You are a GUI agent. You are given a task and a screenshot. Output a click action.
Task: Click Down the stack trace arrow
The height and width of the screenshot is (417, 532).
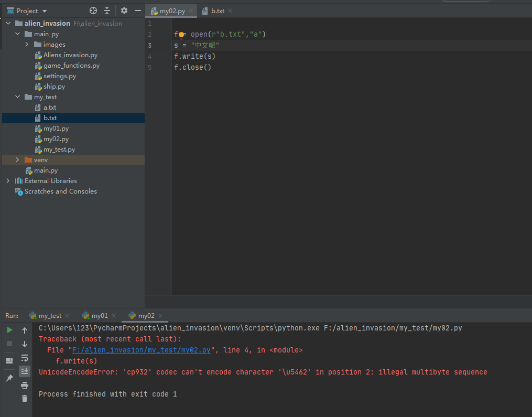pos(25,344)
